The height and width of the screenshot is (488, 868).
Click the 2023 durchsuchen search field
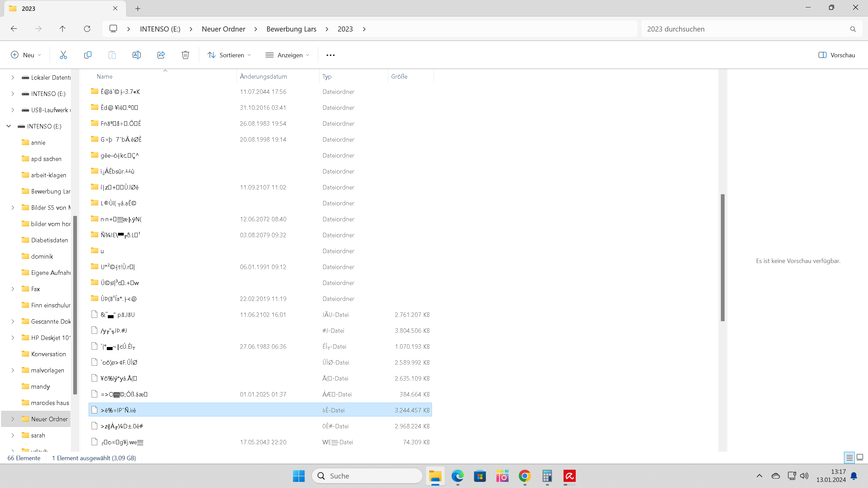pos(746,29)
